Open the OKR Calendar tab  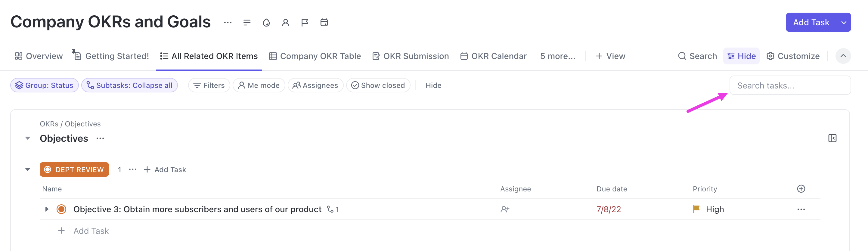click(x=493, y=56)
